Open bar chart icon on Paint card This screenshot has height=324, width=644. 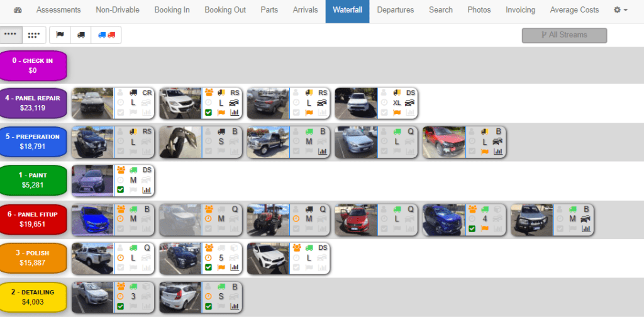point(147,190)
